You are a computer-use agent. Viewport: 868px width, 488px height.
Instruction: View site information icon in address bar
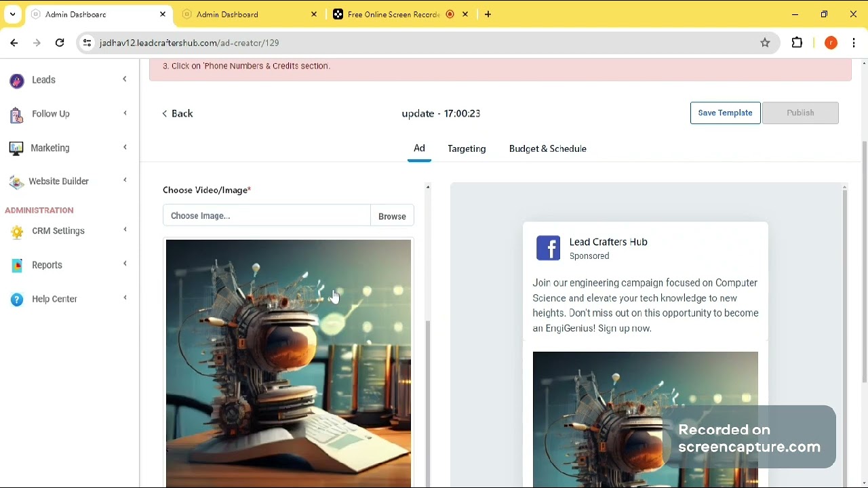pos(87,43)
